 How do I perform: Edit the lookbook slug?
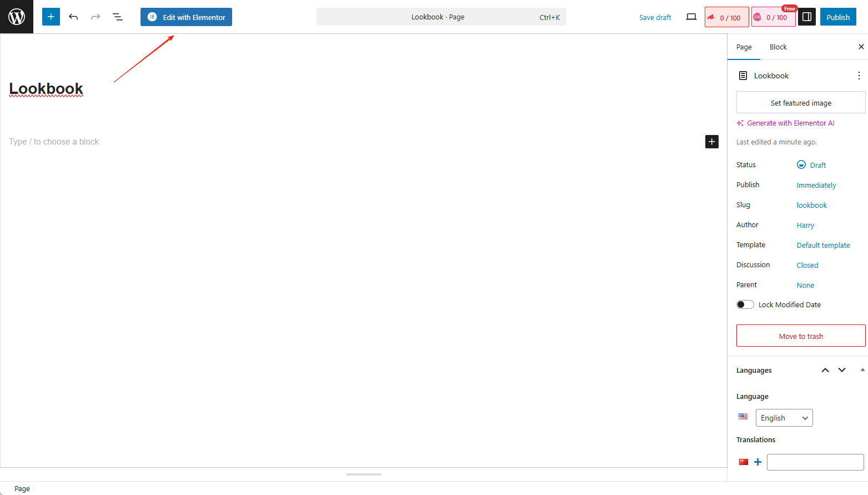tap(812, 205)
